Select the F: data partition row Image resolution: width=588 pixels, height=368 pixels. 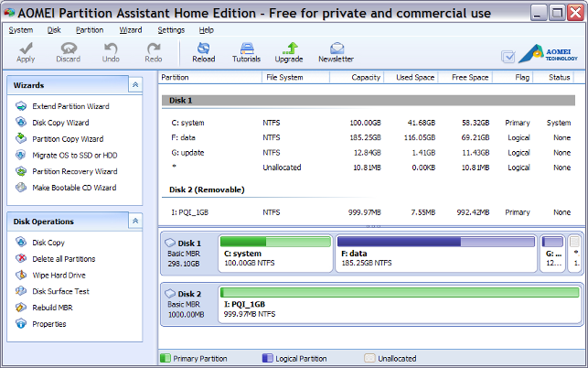[369, 137]
